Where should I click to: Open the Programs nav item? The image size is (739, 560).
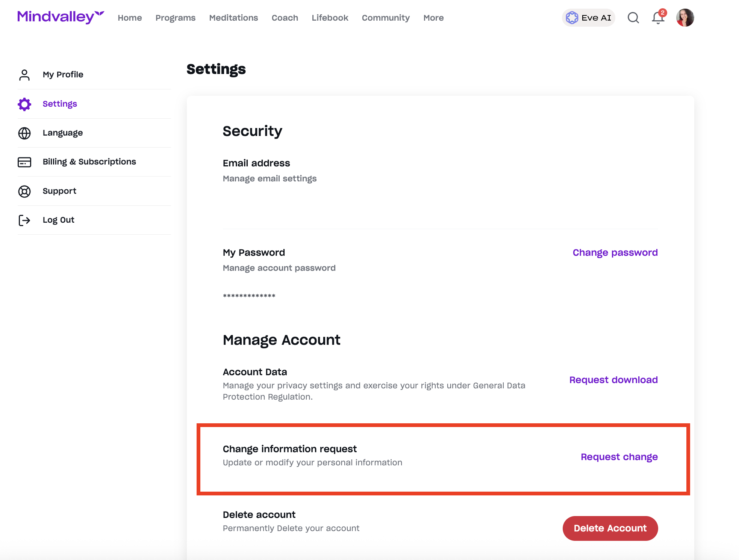[176, 18]
